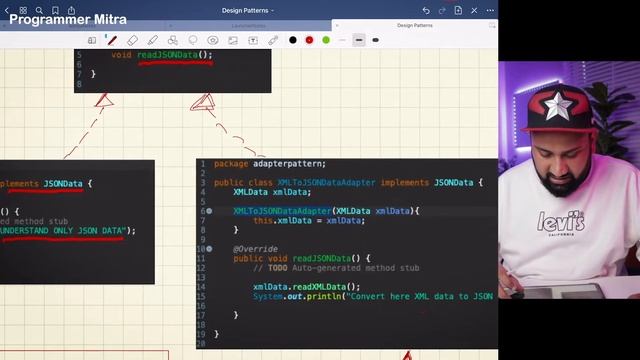Bookmark the current page
The image size is (640, 360).
tap(55, 10)
